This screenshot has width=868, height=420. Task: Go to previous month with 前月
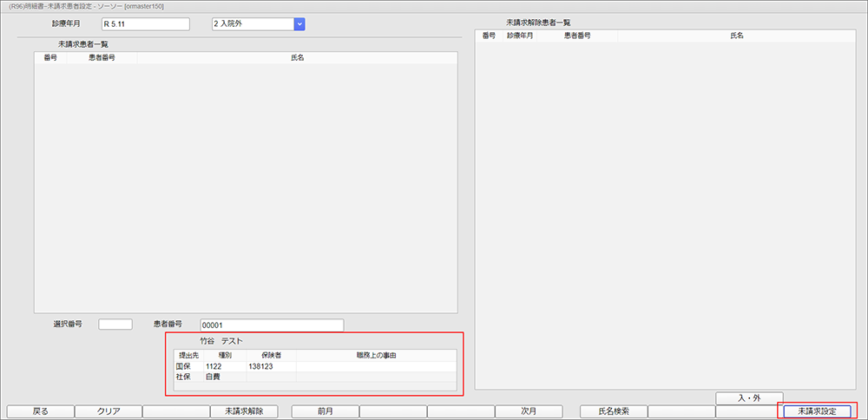coord(325,411)
